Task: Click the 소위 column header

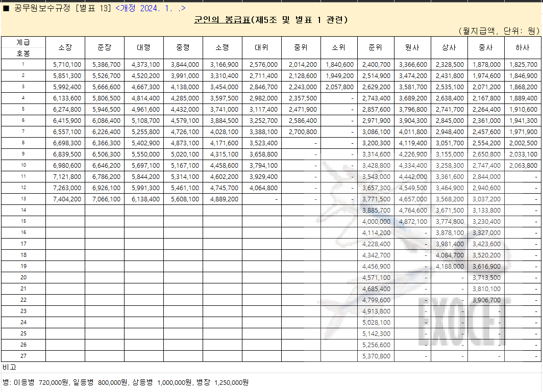Action: tap(339, 47)
